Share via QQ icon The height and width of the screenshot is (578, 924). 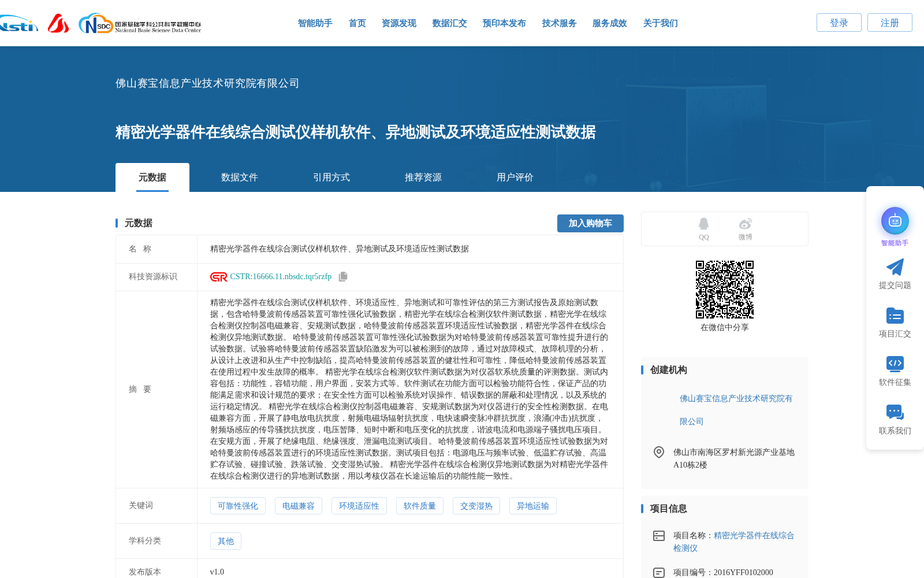(x=703, y=224)
